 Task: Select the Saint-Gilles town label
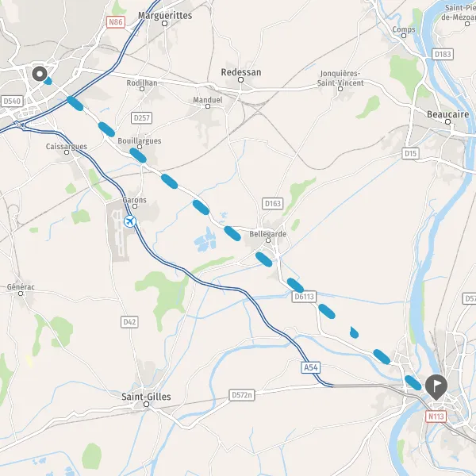click(146, 397)
